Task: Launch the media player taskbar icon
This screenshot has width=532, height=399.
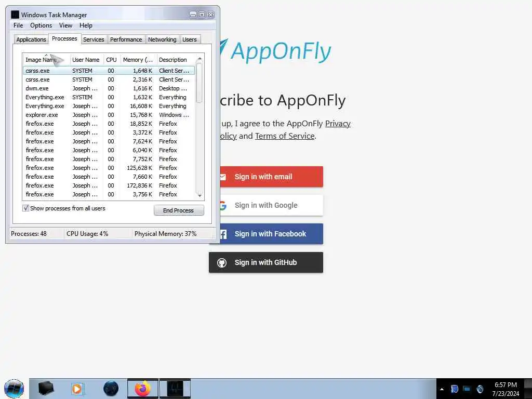Action: click(77, 389)
